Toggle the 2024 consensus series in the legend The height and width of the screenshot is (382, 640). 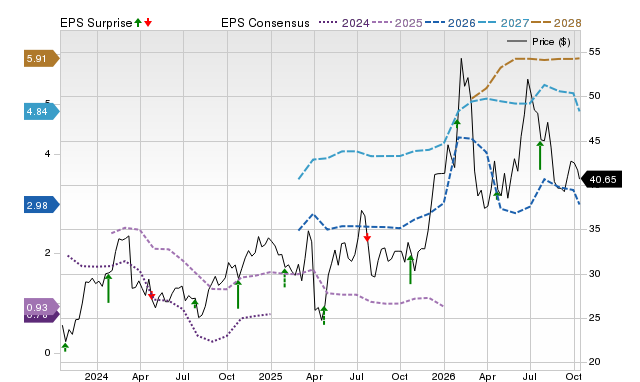(344, 23)
